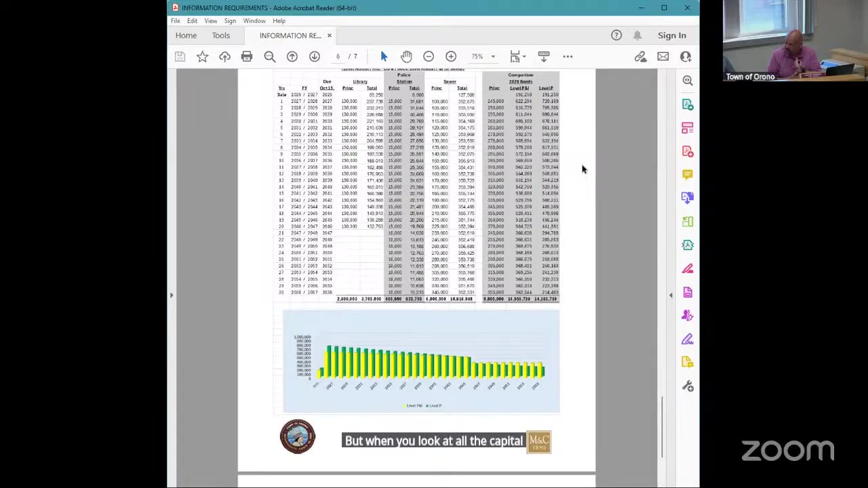The image size is (868, 488).
Task: Open the File menu
Action: pyautogui.click(x=176, y=21)
